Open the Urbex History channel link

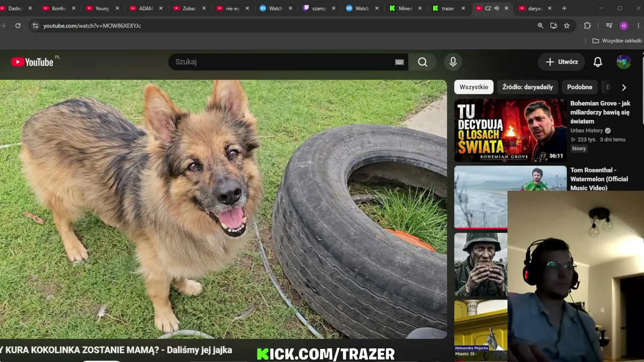tap(586, 131)
